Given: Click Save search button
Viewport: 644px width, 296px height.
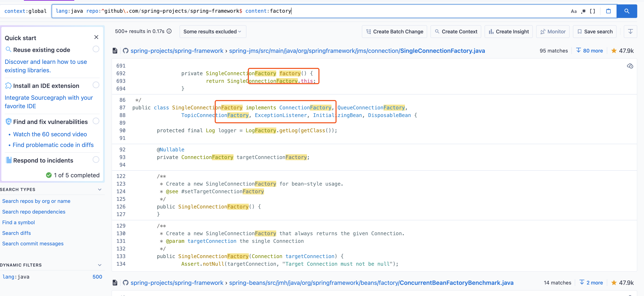Looking at the screenshot, I should tap(595, 31).
